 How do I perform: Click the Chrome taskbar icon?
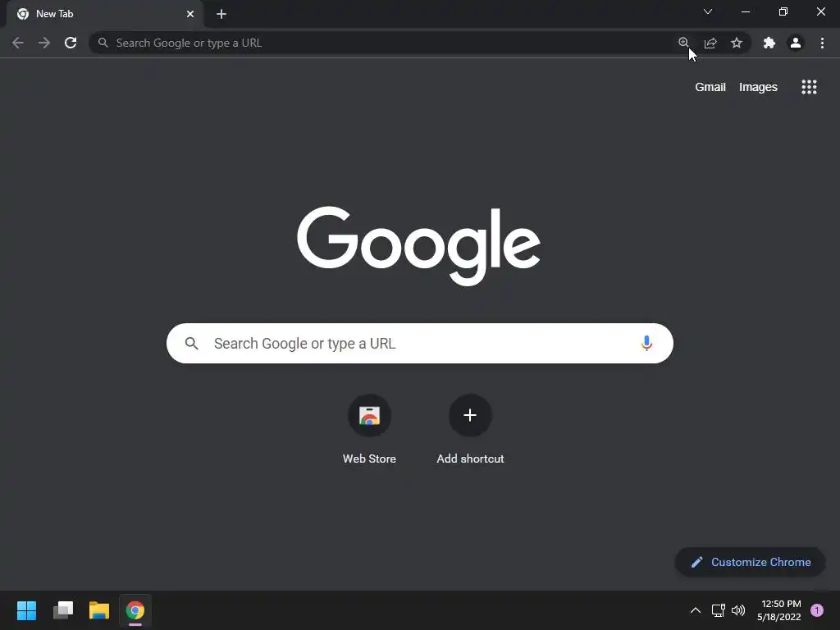point(135,610)
